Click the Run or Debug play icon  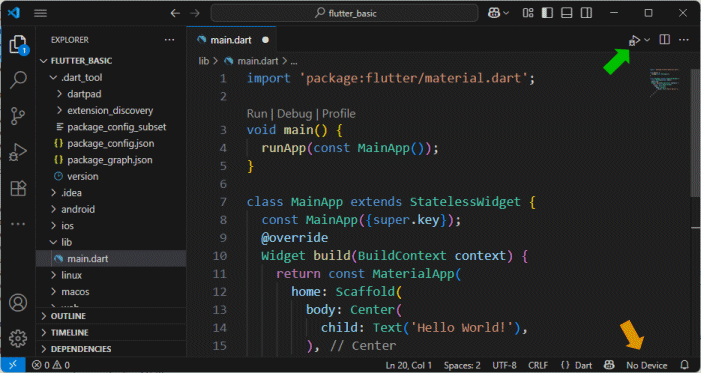634,40
